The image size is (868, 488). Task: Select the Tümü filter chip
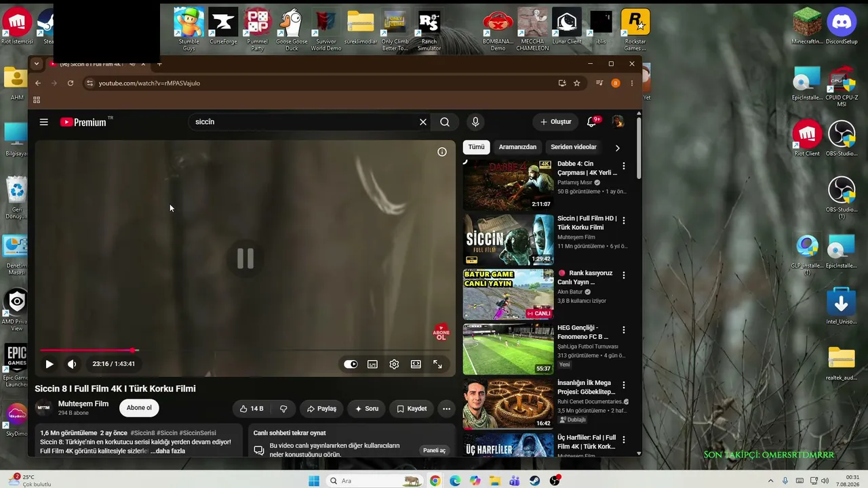477,147
